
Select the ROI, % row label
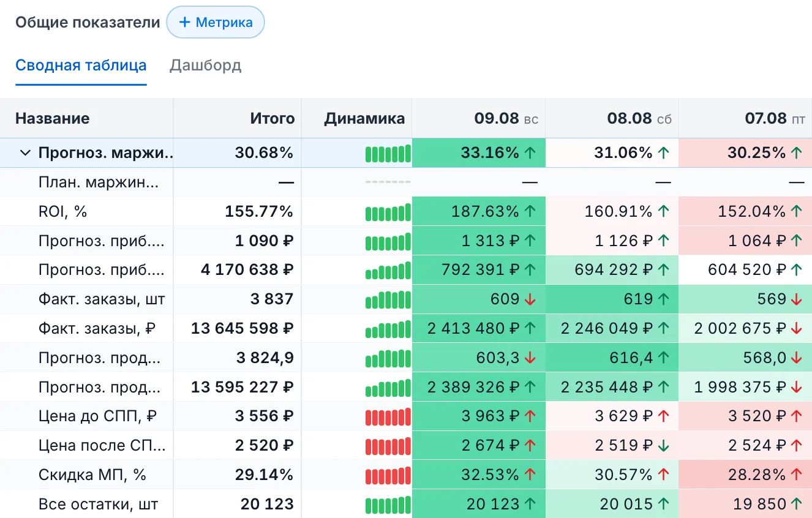point(63,212)
